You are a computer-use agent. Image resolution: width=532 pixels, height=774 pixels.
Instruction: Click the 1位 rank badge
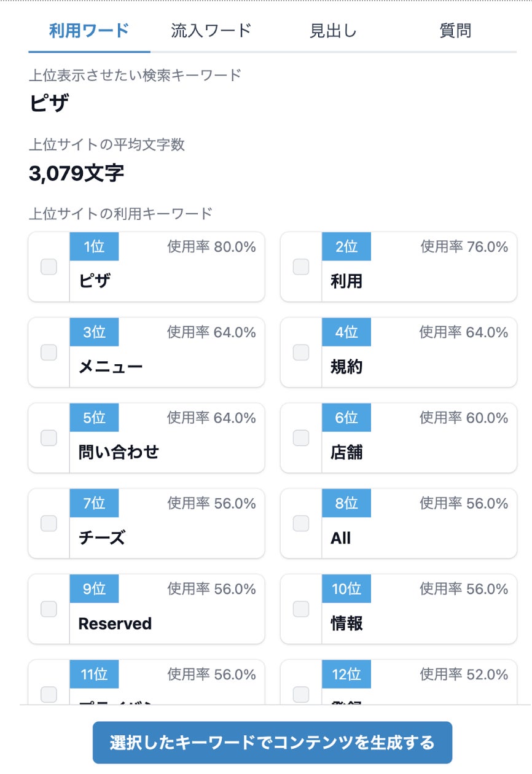(x=94, y=247)
